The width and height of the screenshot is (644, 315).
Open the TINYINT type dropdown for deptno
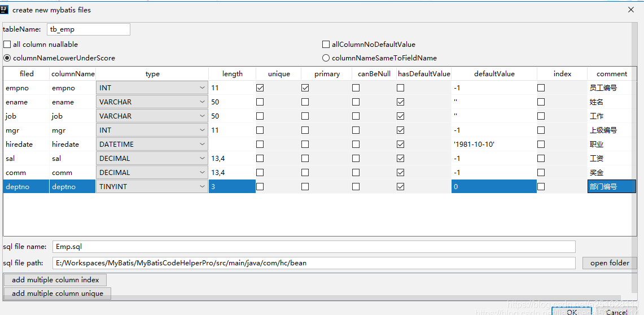152,186
